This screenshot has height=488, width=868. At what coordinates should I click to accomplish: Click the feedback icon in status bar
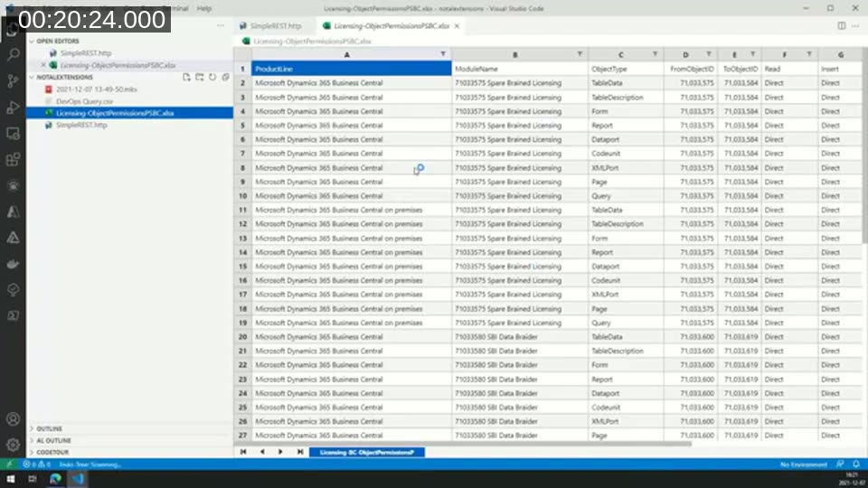click(840, 465)
